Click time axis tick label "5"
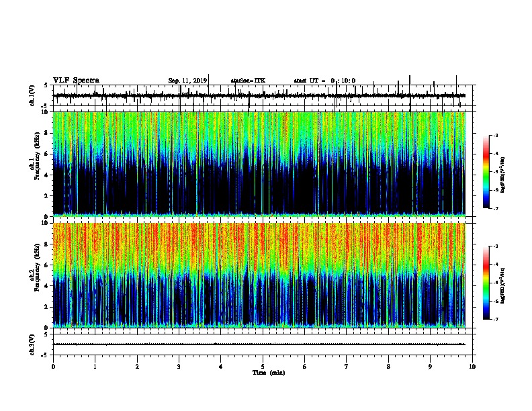Viewport: 532px width, 411px height. [263, 367]
